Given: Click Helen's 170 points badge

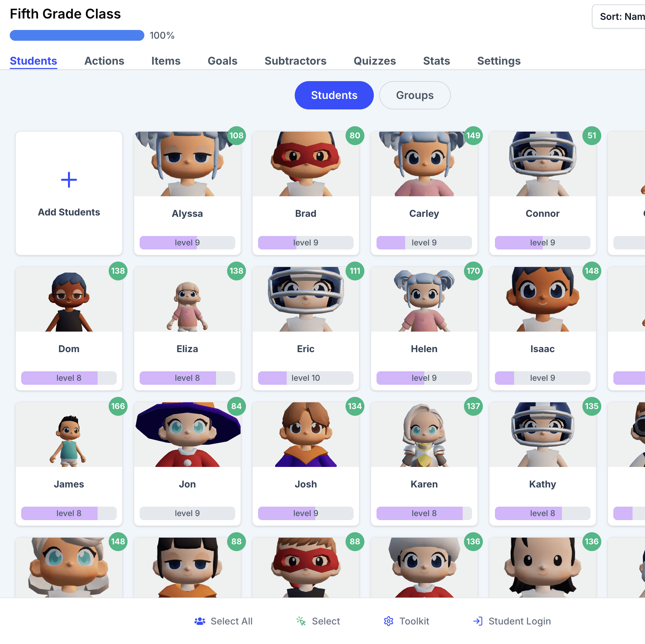Looking at the screenshot, I should (473, 271).
